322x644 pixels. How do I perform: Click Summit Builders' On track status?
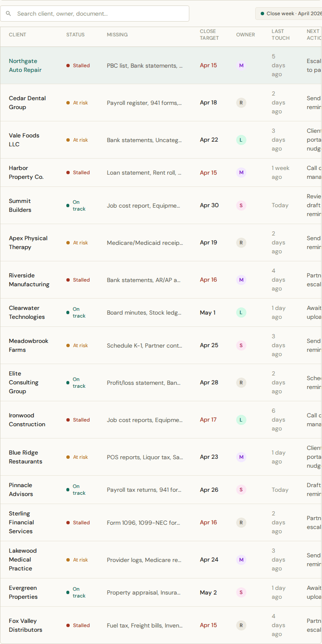pos(76,206)
